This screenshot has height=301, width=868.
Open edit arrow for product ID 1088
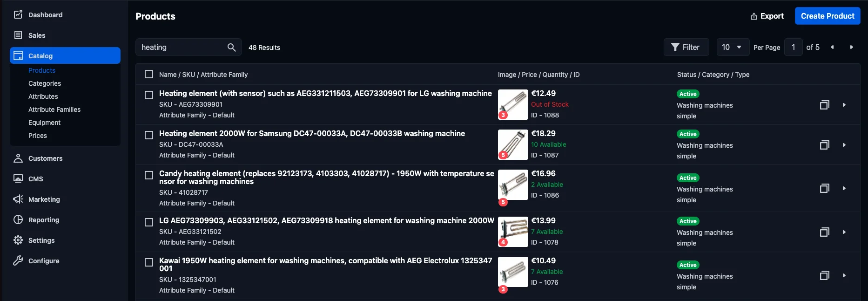844,105
